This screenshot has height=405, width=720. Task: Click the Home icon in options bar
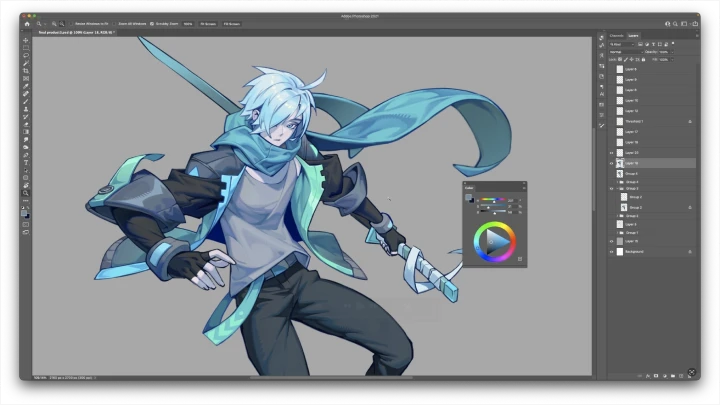[27, 23]
